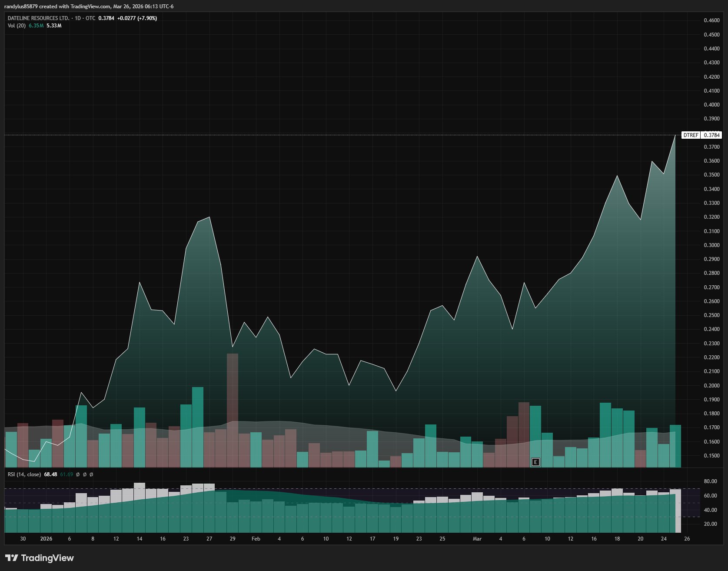Click the DATELINE RESOURCES LTD. symbol title
Viewport: 728px width, 571px height.
pyautogui.click(x=38, y=18)
